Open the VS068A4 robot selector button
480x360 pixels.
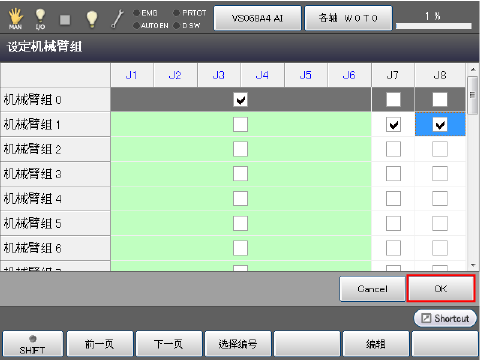(x=257, y=18)
